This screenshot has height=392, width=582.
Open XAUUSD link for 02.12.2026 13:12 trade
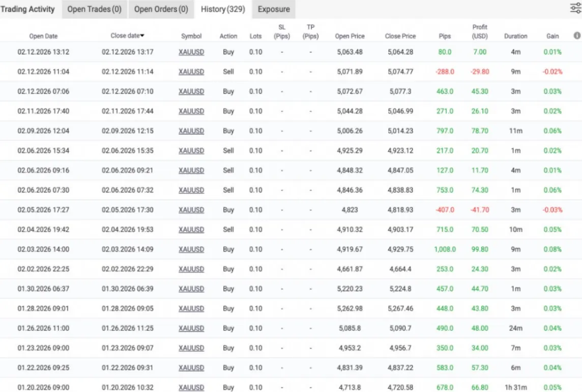(x=191, y=52)
